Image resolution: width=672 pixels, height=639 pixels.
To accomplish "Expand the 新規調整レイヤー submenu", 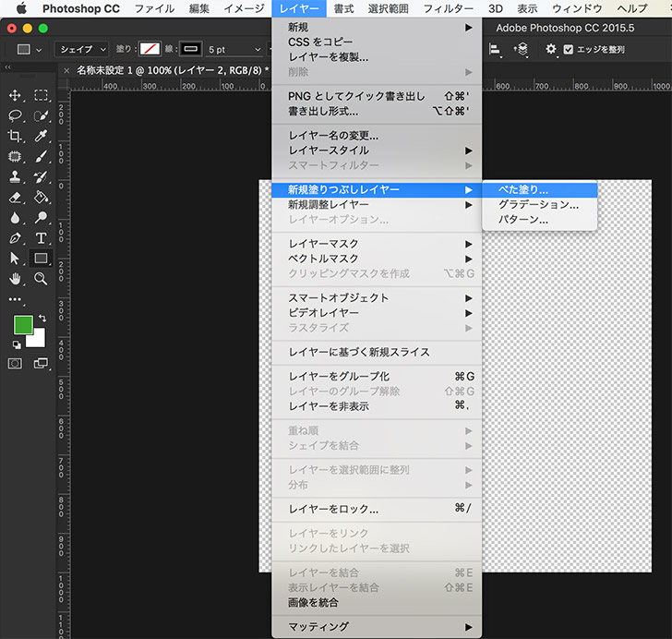I will point(377,205).
